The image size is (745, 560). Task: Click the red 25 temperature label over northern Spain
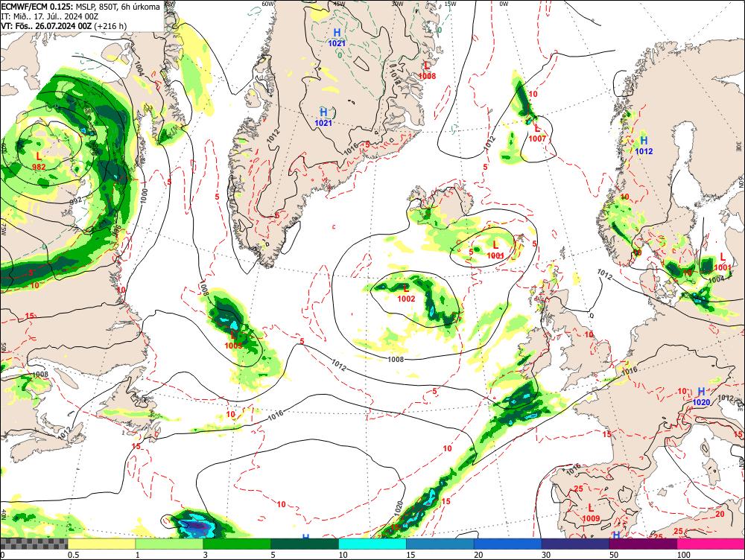point(578,489)
